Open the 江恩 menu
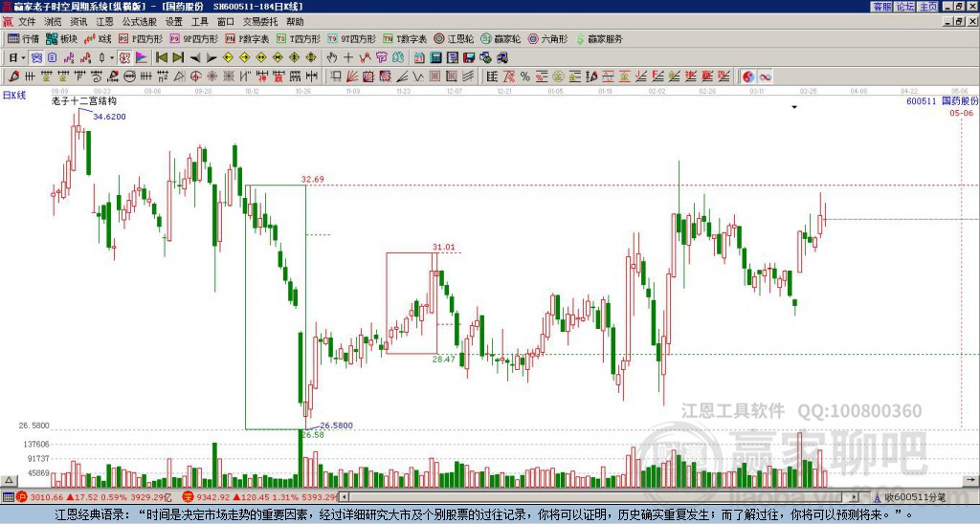Image resolution: width=980 pixels, height=524 pixels. click(x=104, y=22)
